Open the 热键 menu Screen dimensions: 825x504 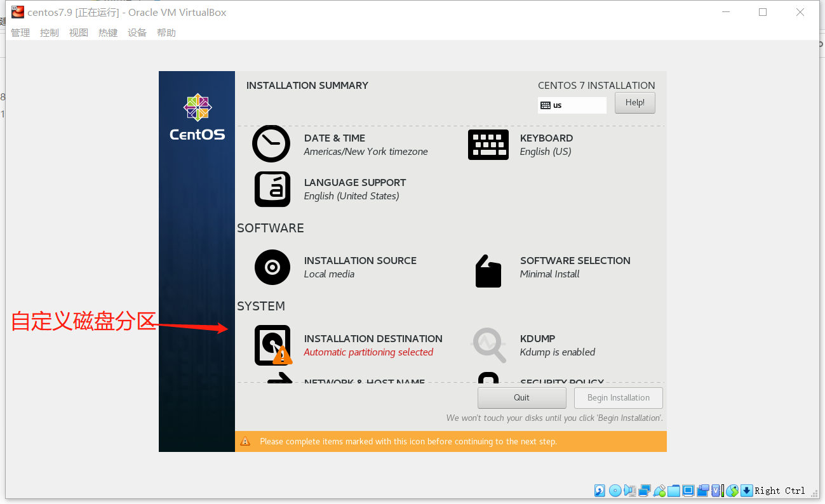point(108,33)
